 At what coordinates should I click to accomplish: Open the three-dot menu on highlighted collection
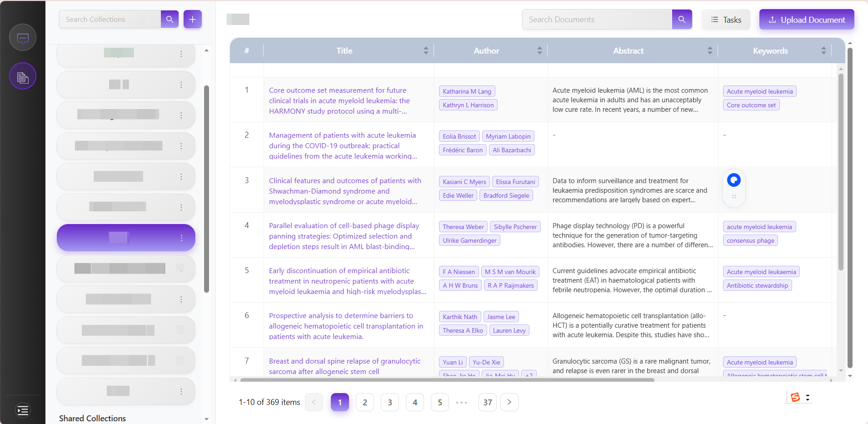click(x=181, y=238)
